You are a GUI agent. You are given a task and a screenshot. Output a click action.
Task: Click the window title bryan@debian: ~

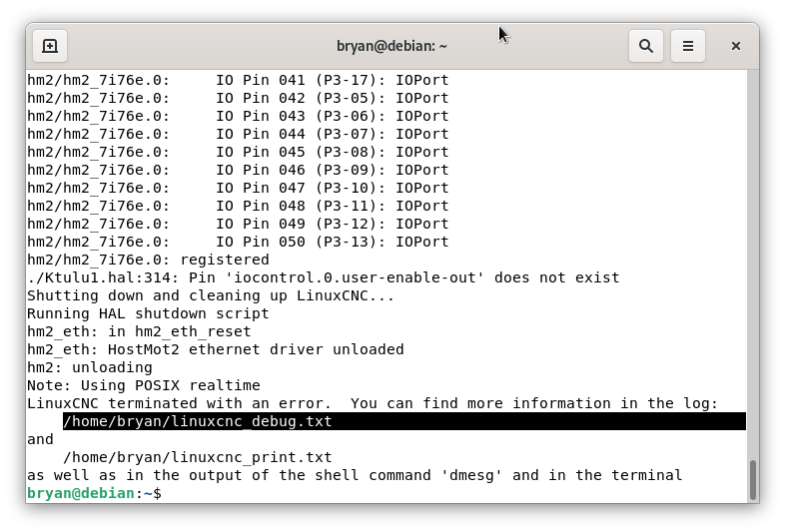(392, 46)
